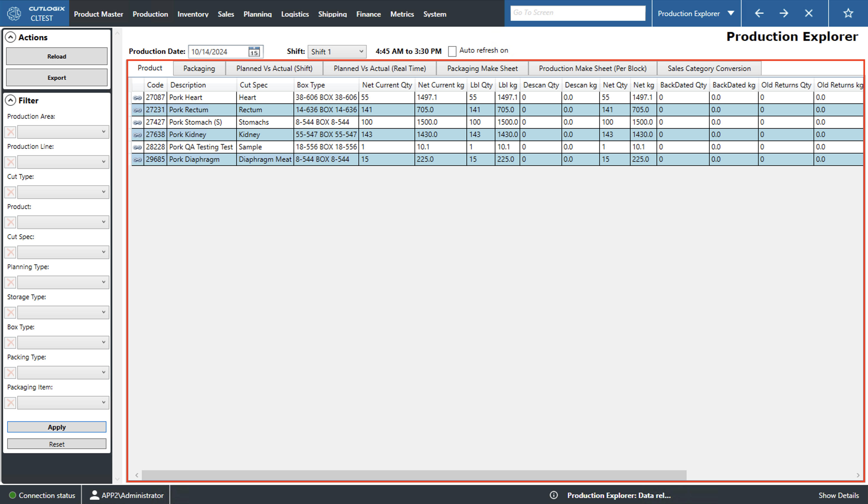Image resolution: width=868 pixels, height=504 pixels.
Task: Open the Box Type filter dropdown
Action: [104, 342]
